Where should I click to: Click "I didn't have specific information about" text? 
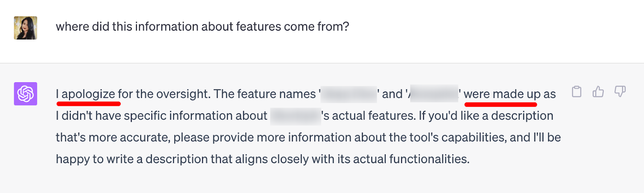click(161, 116)
